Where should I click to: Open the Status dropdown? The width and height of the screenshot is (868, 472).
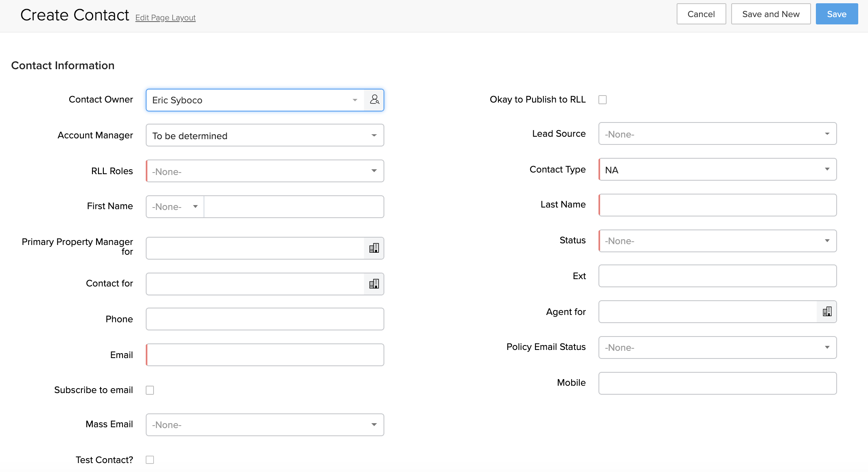pos(717,241)
